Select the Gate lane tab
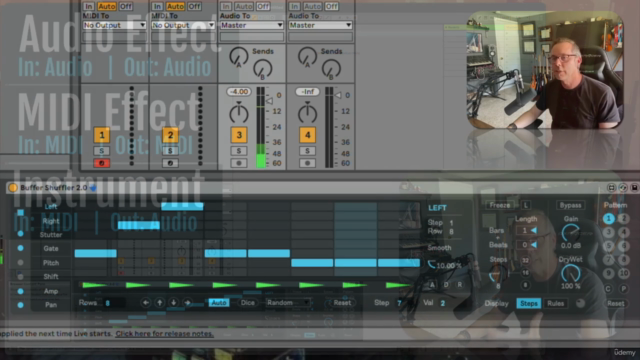Image resolution: width=640 pixels, height=360 pixels. point(51,248)
